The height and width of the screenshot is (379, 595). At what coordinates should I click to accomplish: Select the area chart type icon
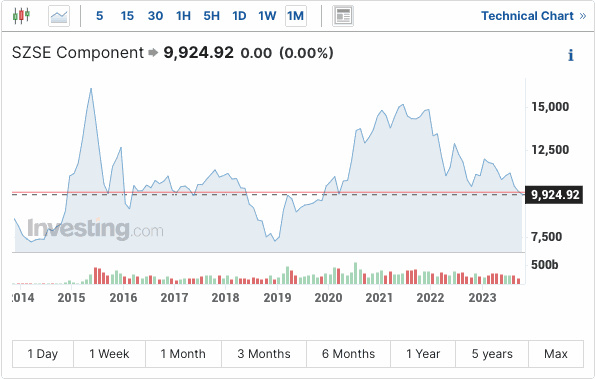click(59, 16)
